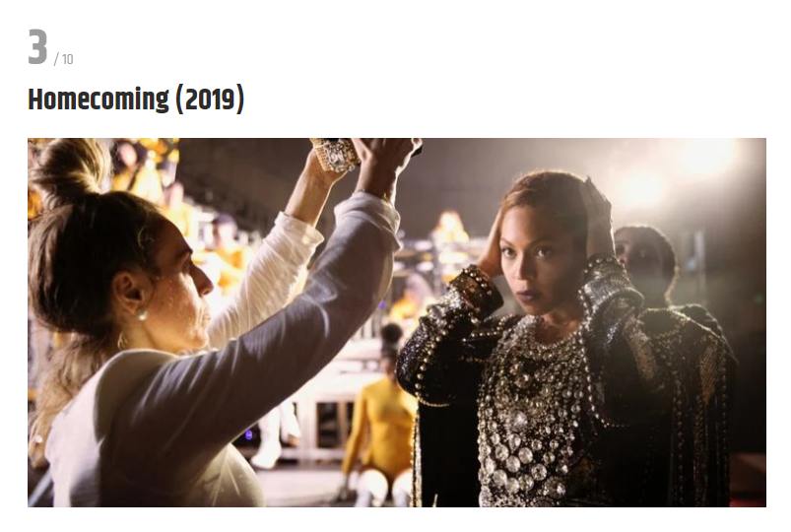Click the jeweled bracelet on the raised wrist

337,154
